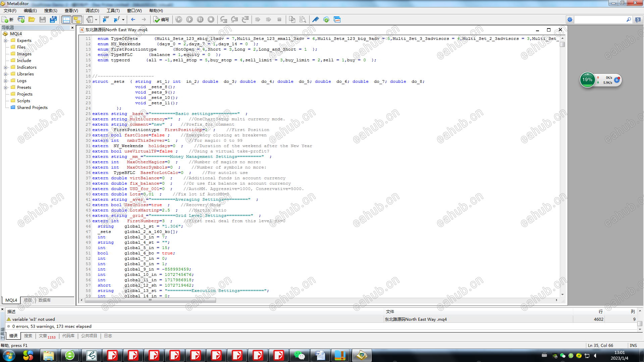644x362 pixels.
Task: Open the 调试(D) debug menu
Action: coord(92,10)
